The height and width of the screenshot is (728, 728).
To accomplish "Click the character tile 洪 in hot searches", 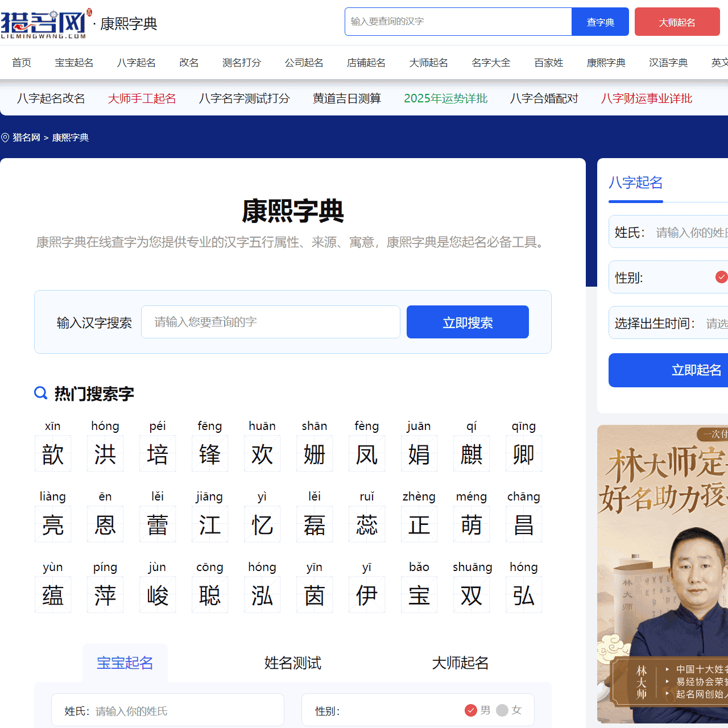I will click(105, 453).
